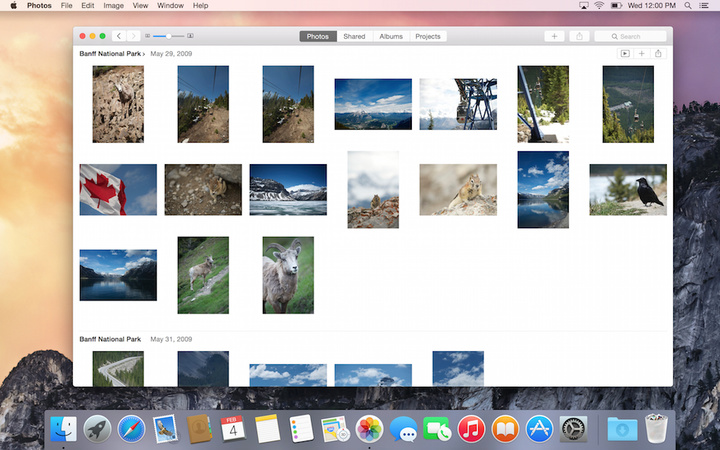This screenshot has width=720, height=450.
Task: Click the toolbar plus (add) button
Action: [554, 36]
